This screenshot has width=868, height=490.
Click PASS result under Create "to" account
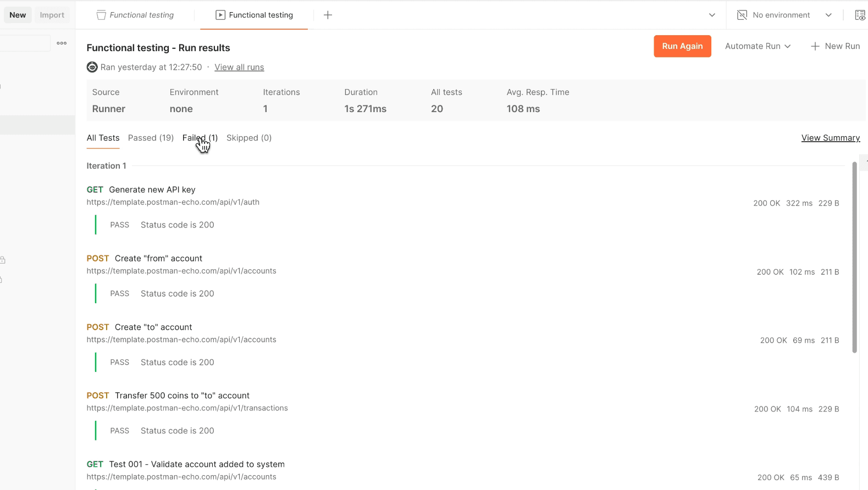pos(120,362)
